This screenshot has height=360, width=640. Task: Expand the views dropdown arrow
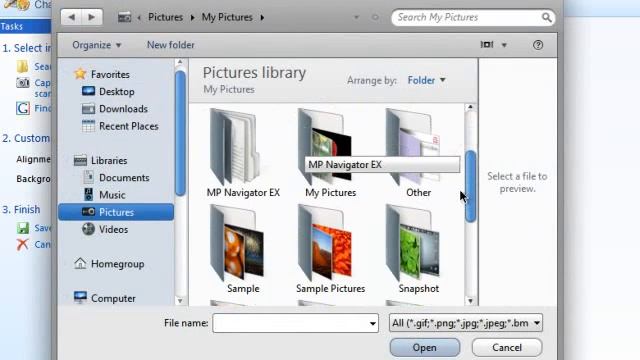[504, 45]
